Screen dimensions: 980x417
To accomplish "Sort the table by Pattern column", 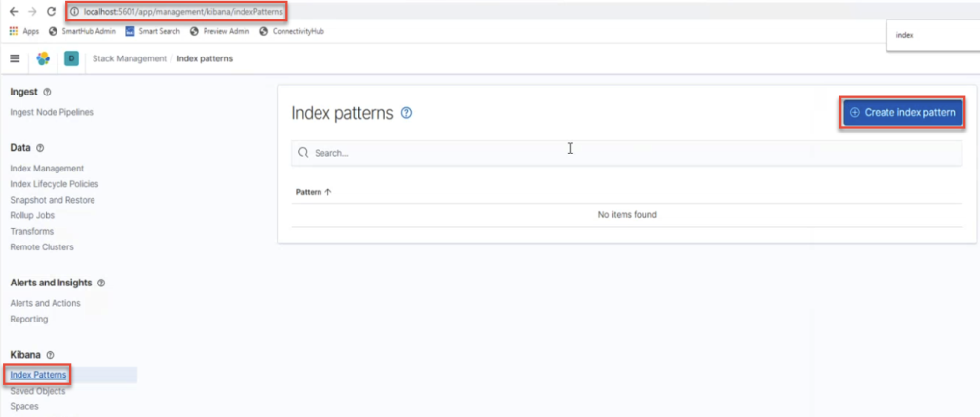I will click(x=314, y=192).
